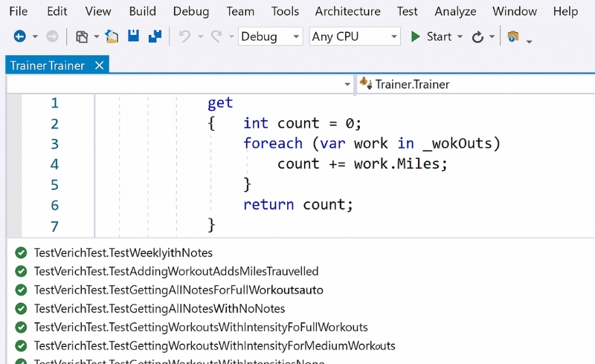Open the Debug menu
Viewport: 595px width, 364px height.
click(191, 12)
